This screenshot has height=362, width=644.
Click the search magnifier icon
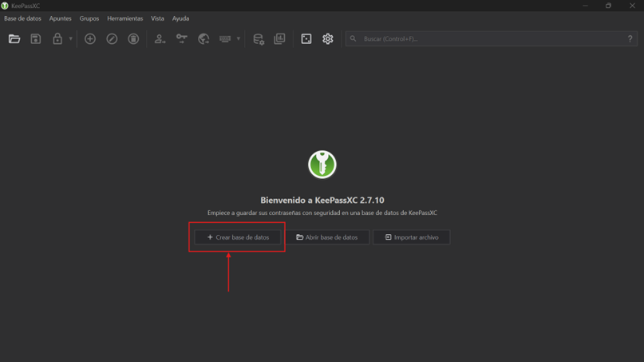354,38
